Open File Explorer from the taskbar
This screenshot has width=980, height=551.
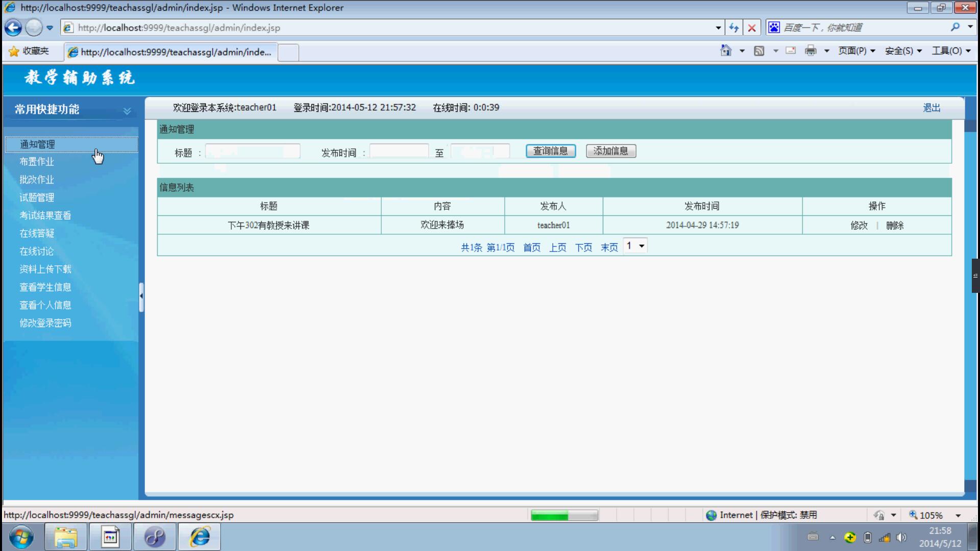(66, 537)
